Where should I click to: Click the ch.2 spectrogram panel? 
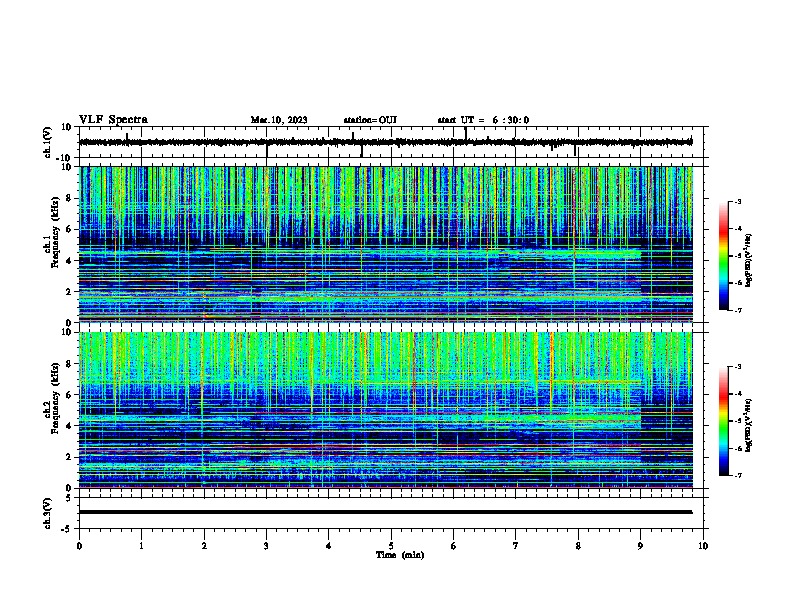(x=386, y=410)
